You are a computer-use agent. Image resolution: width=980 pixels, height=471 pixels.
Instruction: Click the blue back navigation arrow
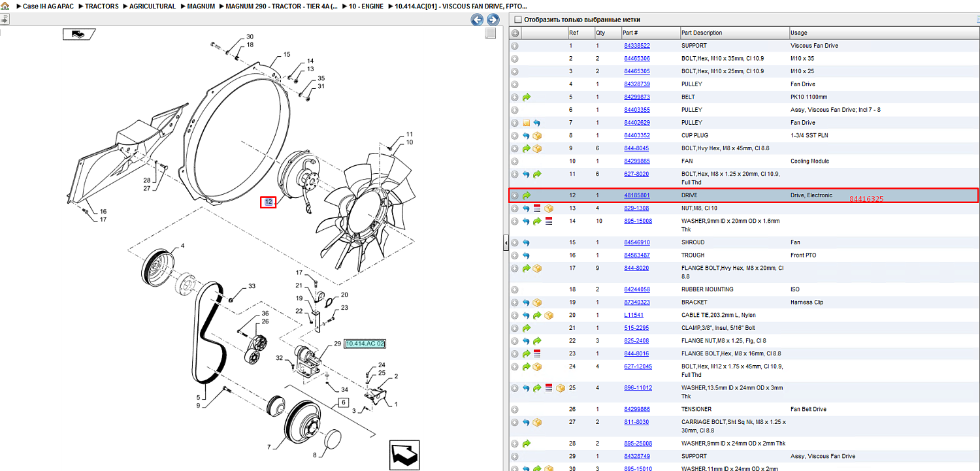click(x=478, y=20)
